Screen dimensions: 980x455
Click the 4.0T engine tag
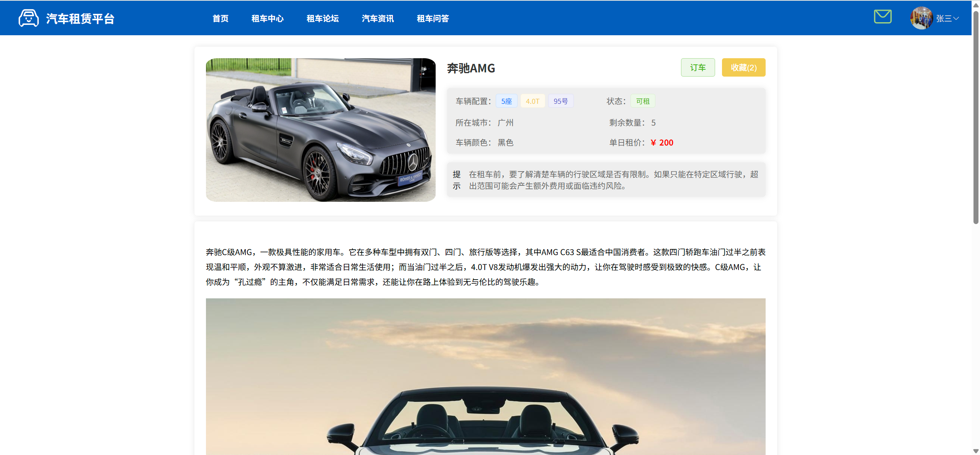(x=532, y=101)
